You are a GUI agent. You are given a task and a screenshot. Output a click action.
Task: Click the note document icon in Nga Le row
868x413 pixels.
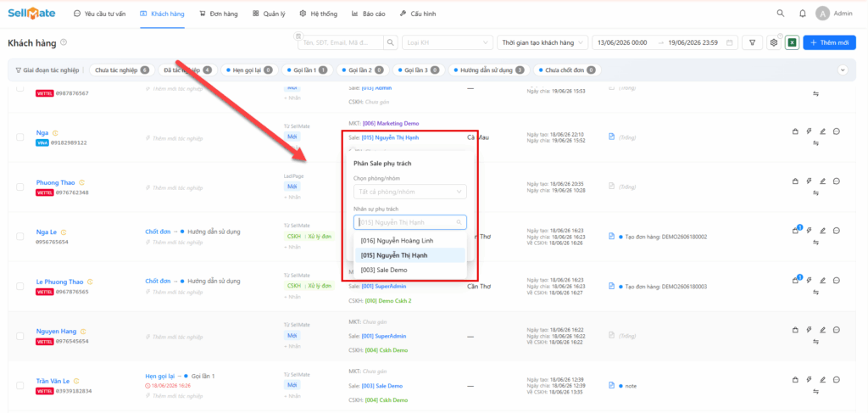[612, 237]
